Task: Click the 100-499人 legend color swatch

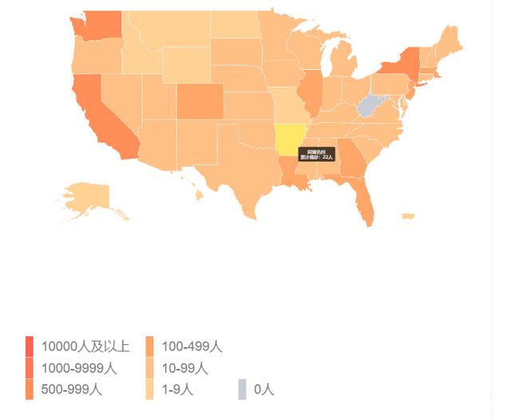Action: click(x=149, y=347)
